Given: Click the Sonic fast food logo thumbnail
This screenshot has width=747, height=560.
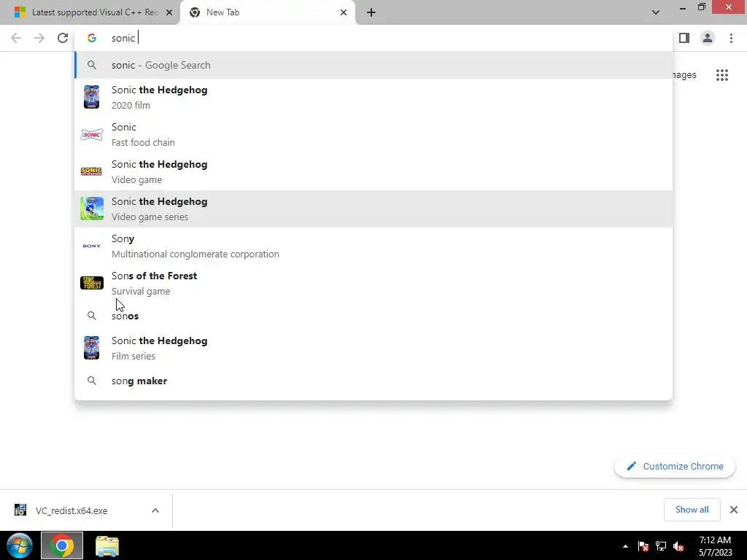Looking at the screenshot, I should (x=91, y=134).
